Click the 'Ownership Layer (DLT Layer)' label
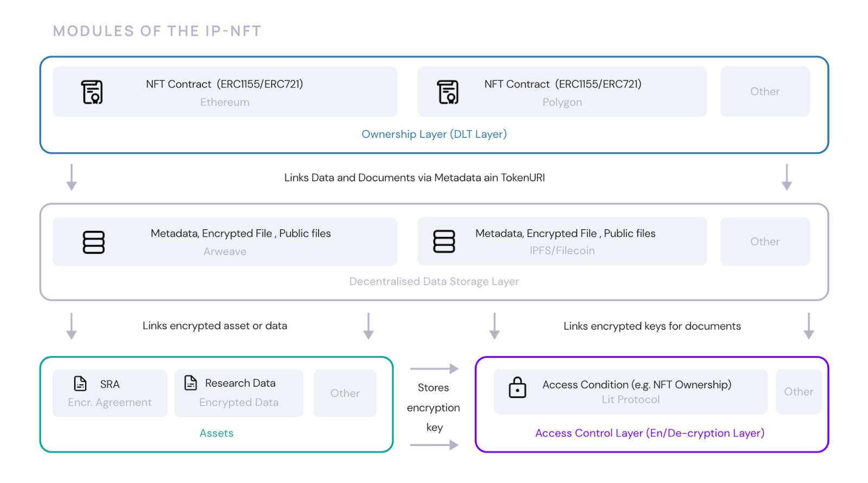 point(434,134)
